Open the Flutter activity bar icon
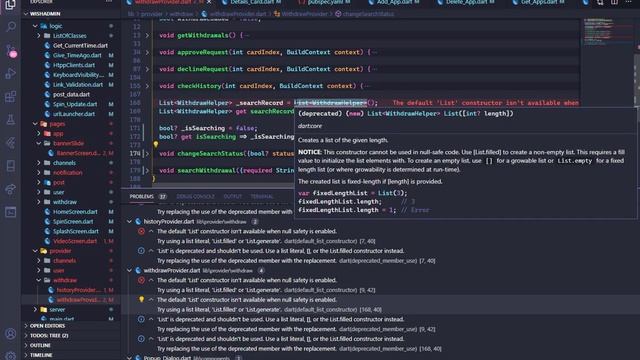 coord(11,143)
